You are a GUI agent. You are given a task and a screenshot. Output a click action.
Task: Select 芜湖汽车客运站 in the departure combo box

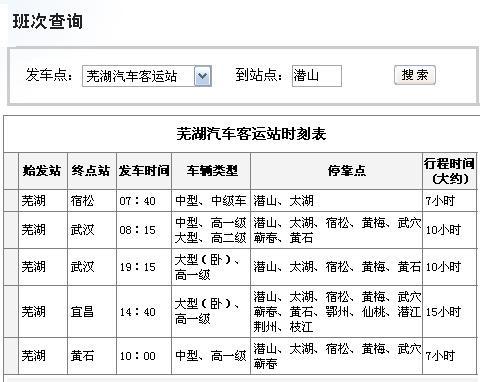coord(147,76)
